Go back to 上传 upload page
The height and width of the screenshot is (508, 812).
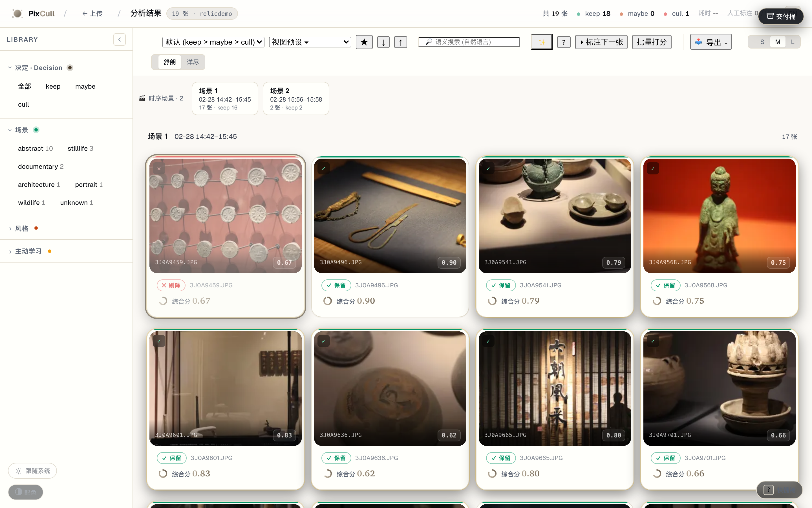(92, 14)
